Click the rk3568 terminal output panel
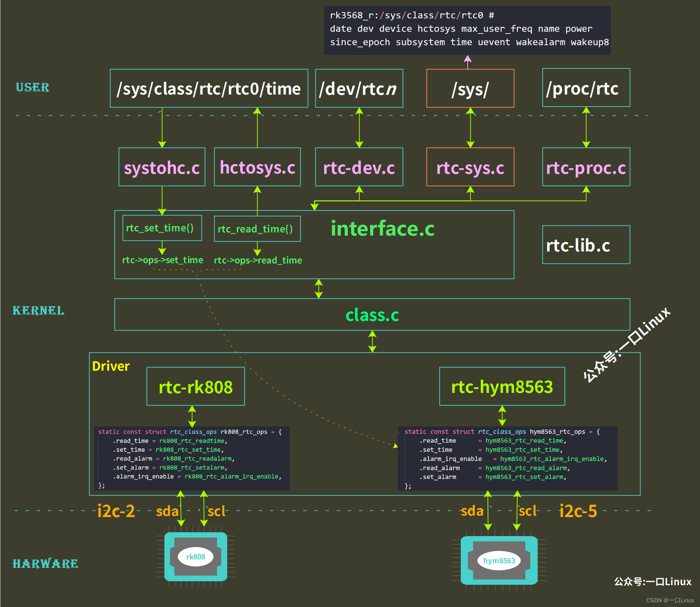The width and height of the screenshot is (700, 607). (x=467, y=30)
